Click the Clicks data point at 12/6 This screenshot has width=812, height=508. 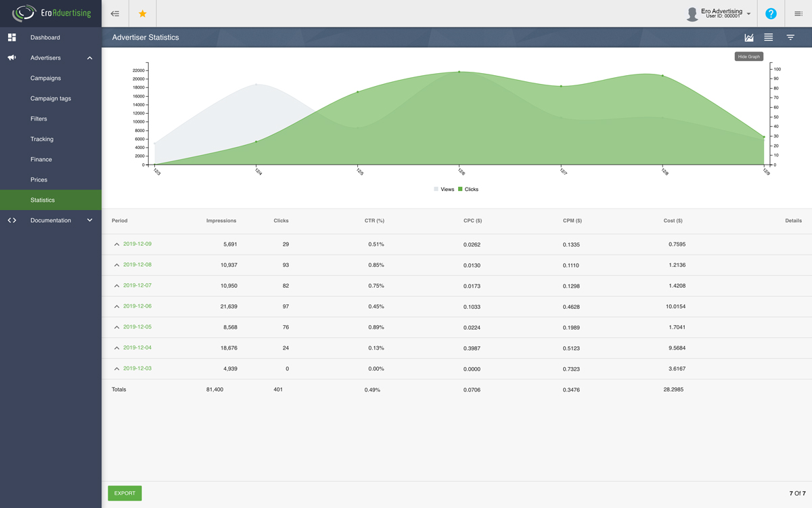pos(459,72)
